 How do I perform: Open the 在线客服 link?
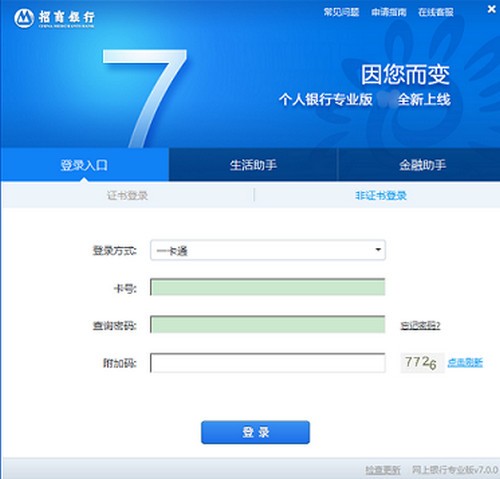[x=436, y=12]
